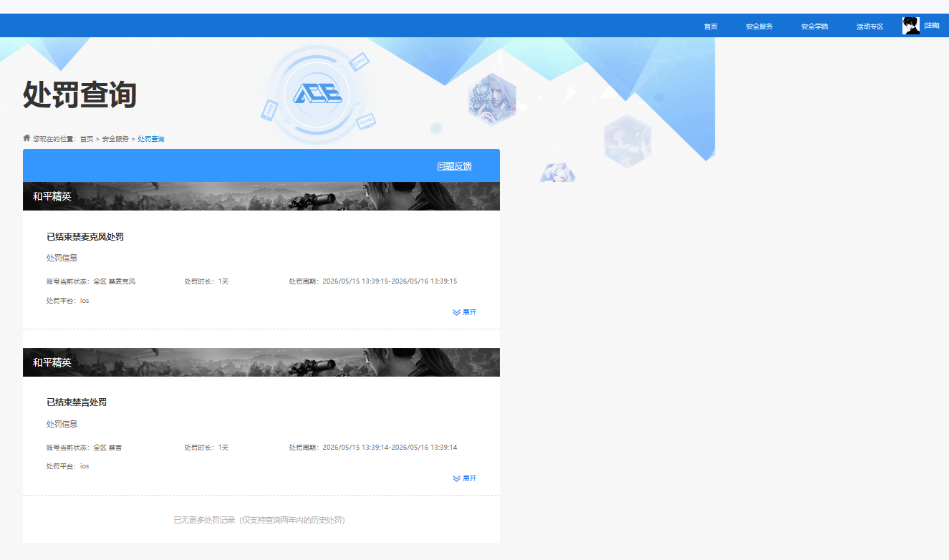Click 处罚平台 ios in the 禁言 record
Image resolution: width=949 pixels, height=560 pixels.
(68, 466)
